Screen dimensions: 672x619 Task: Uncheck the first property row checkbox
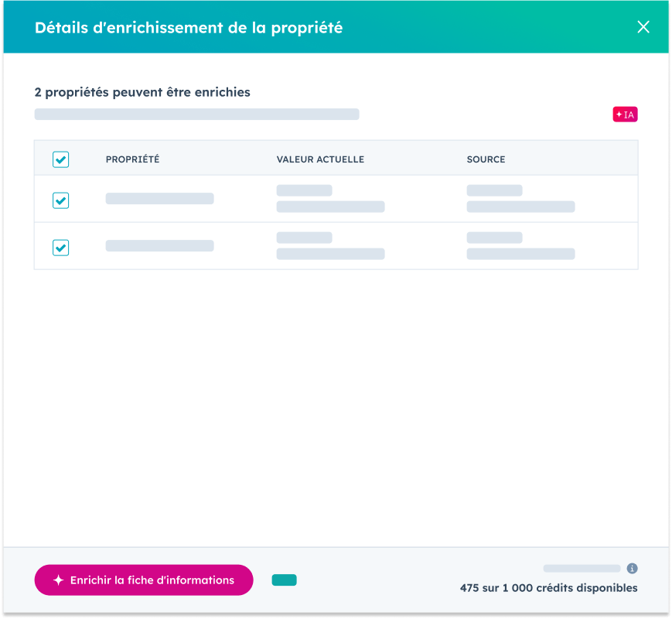pos(60,200)
